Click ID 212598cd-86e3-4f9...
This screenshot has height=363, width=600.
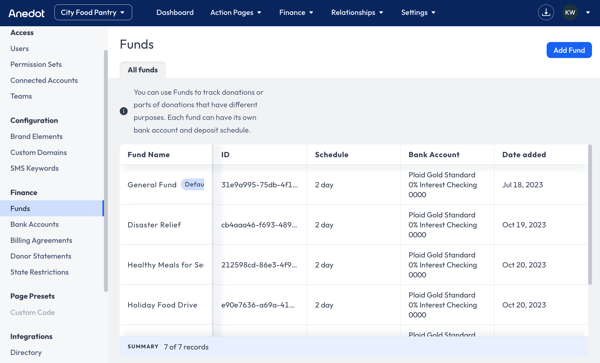click(x=259, y=265)
